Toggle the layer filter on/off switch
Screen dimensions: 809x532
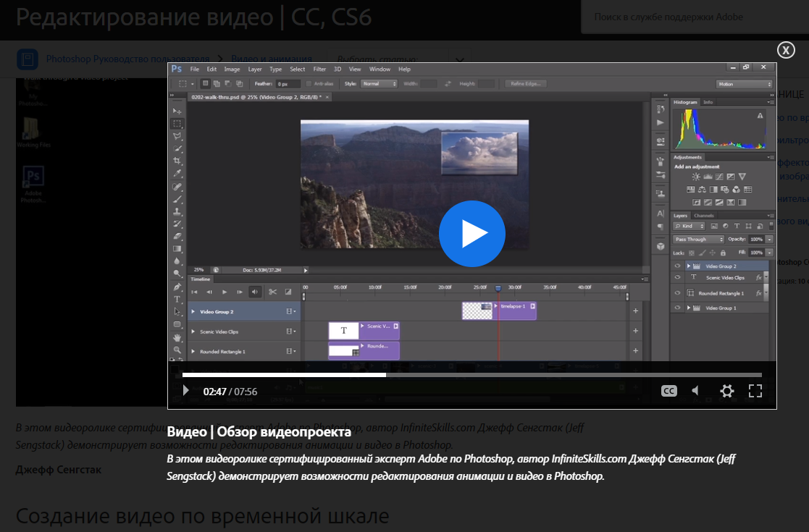(x=771, y=226)
